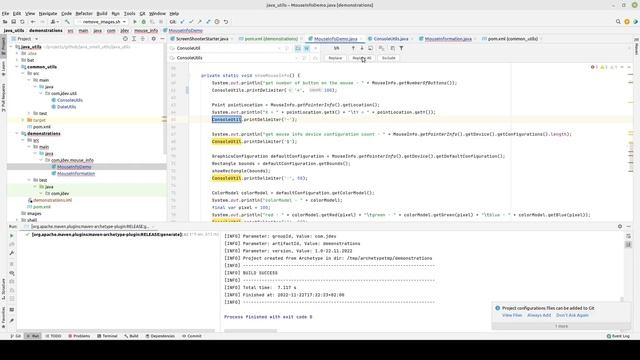Click the Run console horizontal scrollbar

(x=250, y=331)
